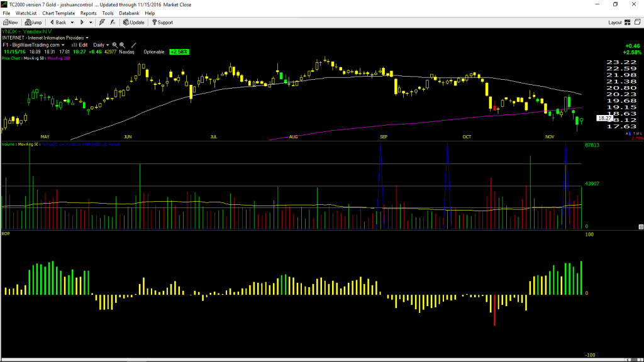Open the formula (fx) editor icon

click(x=113, y=23)
